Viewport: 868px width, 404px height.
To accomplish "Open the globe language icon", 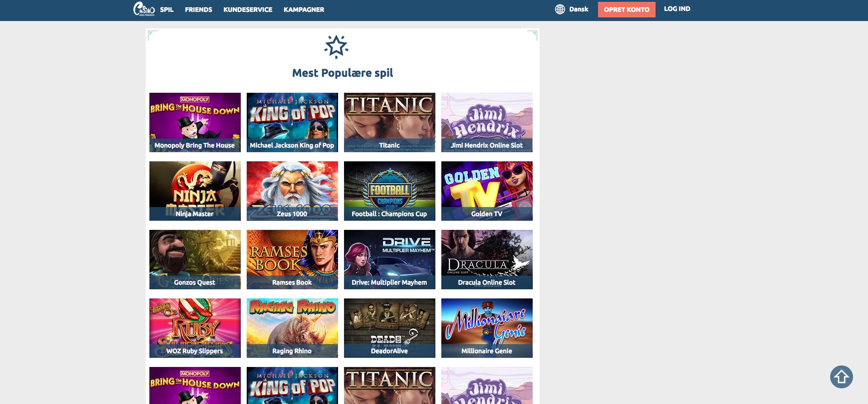I will 560,9.
